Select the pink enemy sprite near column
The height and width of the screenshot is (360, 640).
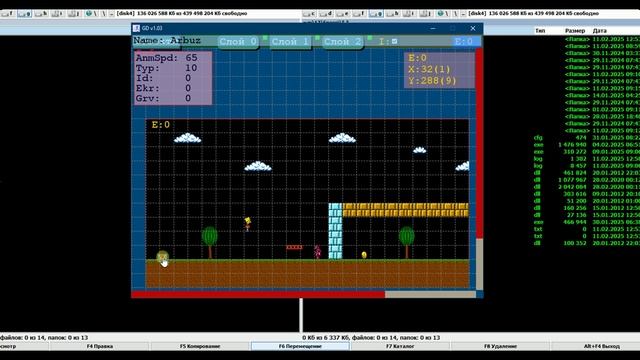coord(317,251)
